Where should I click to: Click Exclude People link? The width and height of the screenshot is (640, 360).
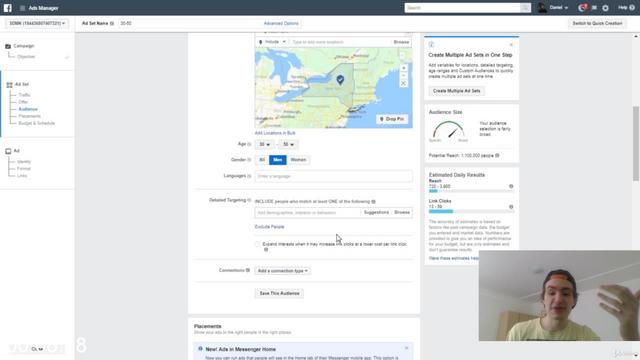[x=269, y=227]
